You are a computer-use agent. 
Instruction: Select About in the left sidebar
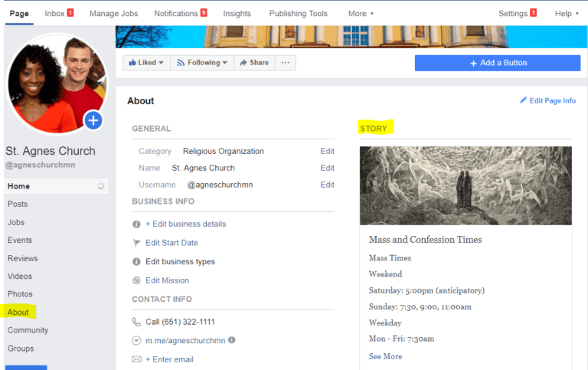18,313
